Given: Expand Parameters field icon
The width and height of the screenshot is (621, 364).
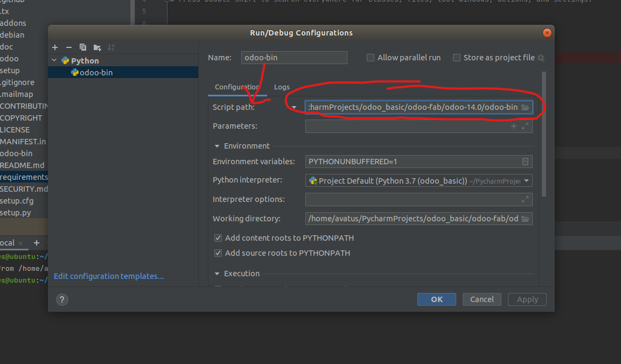Looking at the screenshot, I should 525,126.
